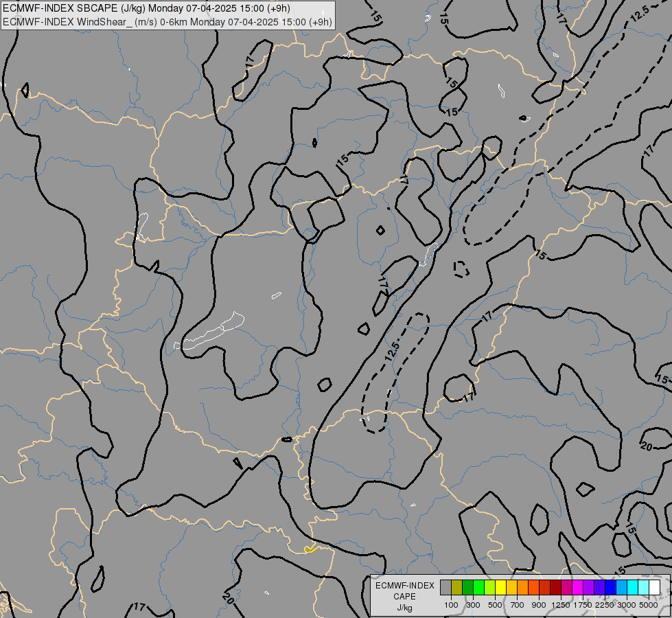The image size is (672, 618).
Task: Pick the dark green legend swatch
Action: [467, 587]
